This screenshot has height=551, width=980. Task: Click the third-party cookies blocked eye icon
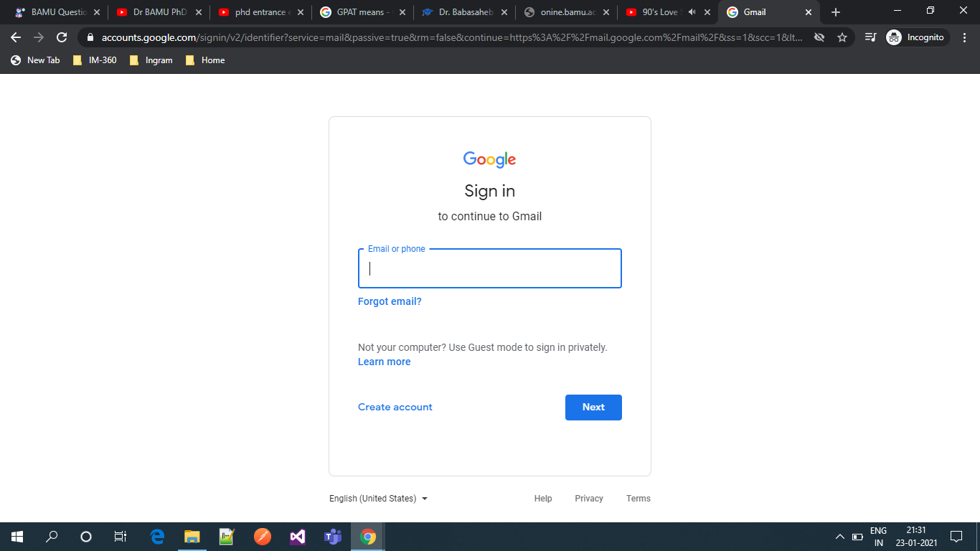tap(819, 37)
